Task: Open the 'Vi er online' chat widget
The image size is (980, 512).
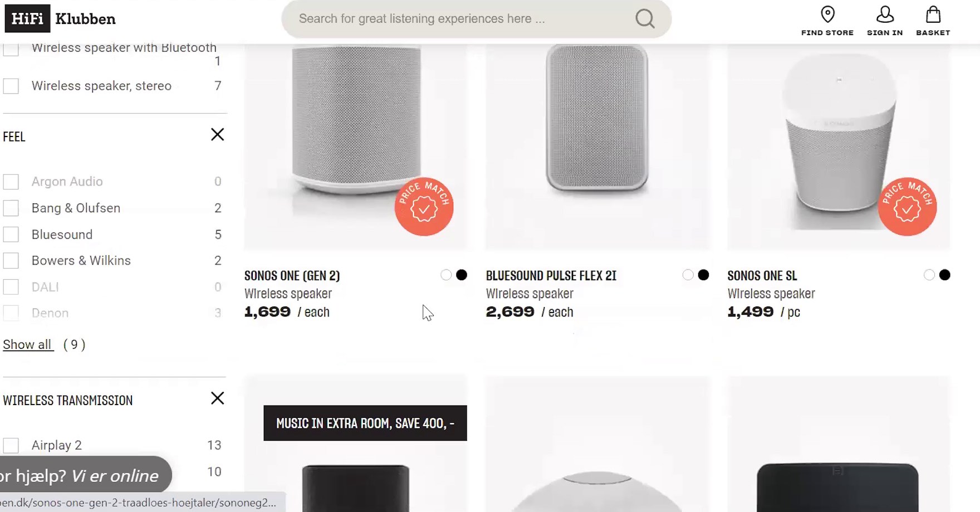Action: click(84, 476)
